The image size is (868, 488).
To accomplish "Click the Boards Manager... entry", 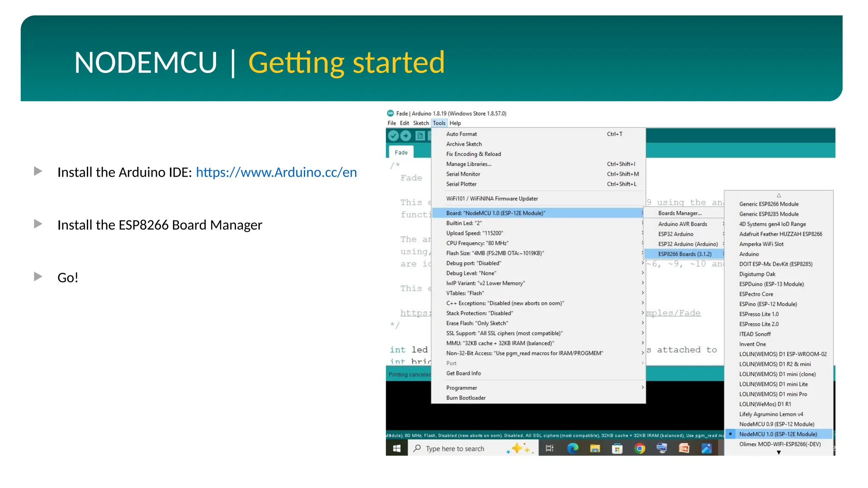I will (679, 213).
